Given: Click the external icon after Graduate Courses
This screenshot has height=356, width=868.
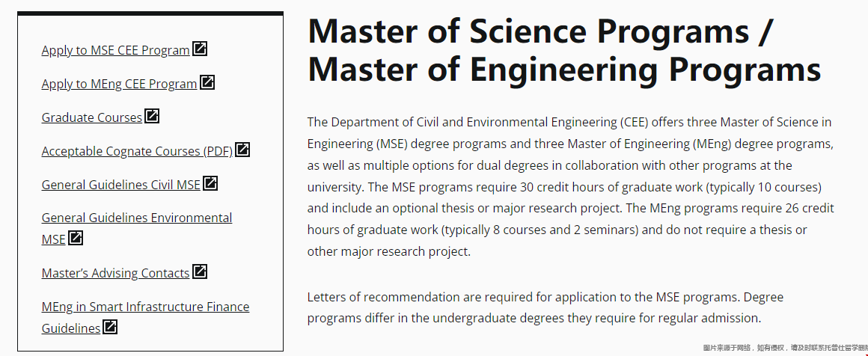Looking at the screenshot, I should tap(152, 116).
